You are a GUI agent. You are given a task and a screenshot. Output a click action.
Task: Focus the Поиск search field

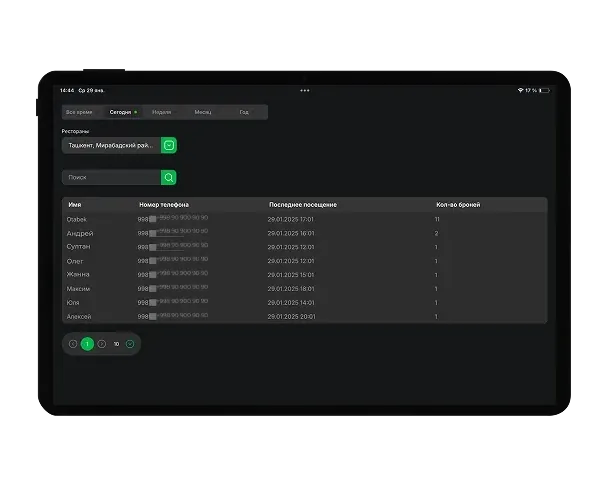(x=111, y=177)
